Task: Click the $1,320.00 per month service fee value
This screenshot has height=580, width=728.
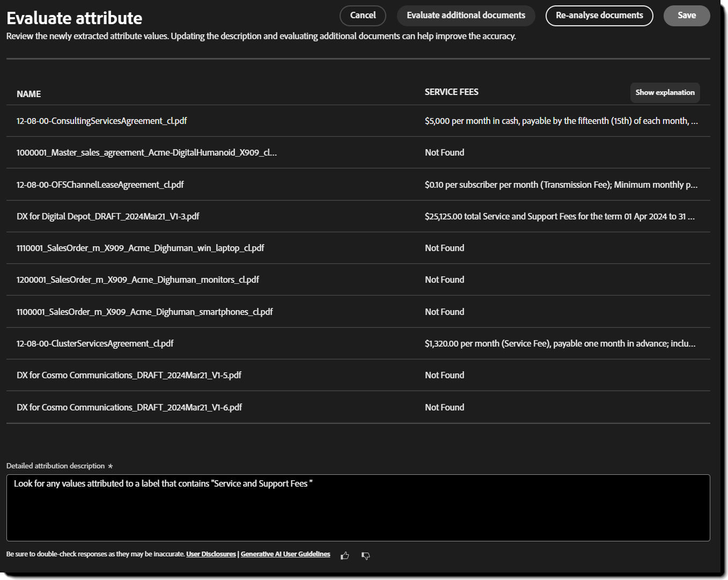Action: pyautogui.click(x=560, y=343)
